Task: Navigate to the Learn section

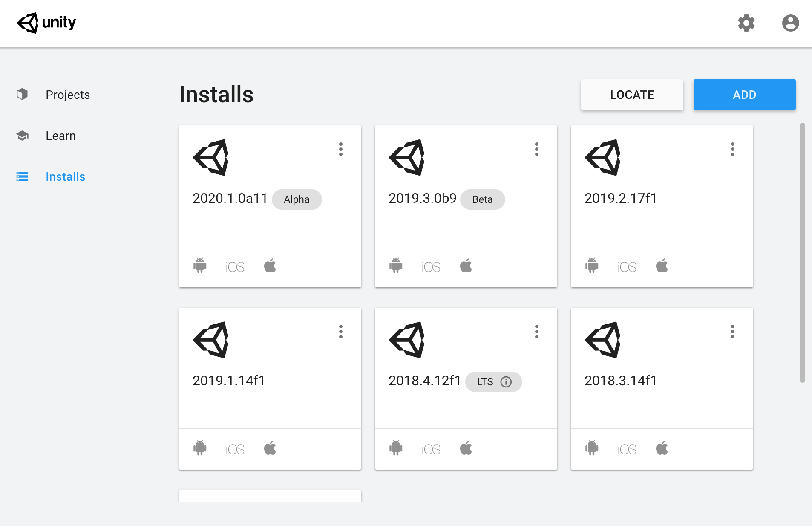Action: pyautogui.click(x=60, y=136)
